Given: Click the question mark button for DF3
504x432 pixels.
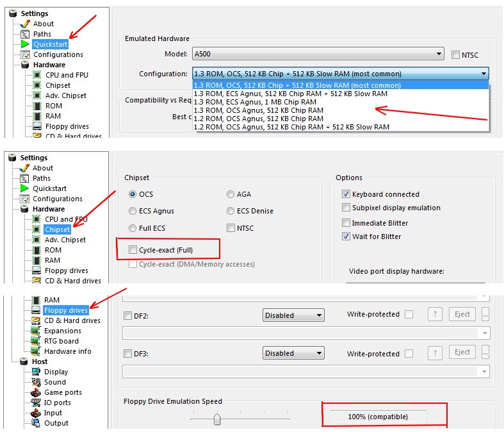Looking at the screenshot, I should [x=435, y=353].
